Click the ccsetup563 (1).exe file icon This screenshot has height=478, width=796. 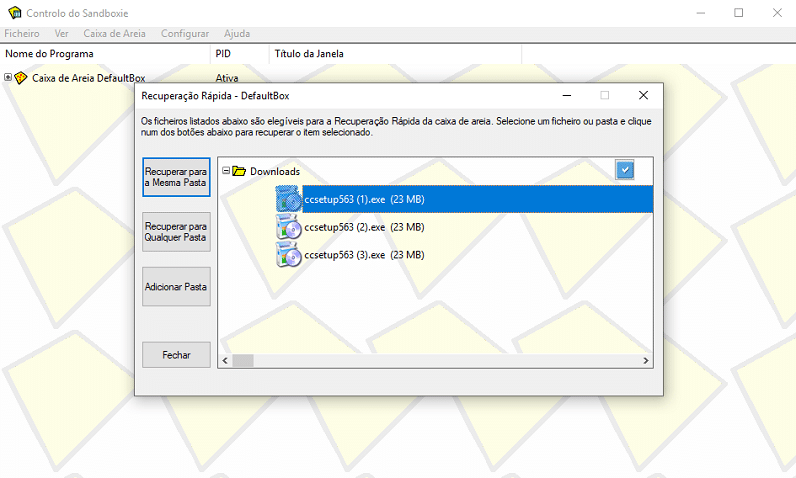tap(289, 200)
